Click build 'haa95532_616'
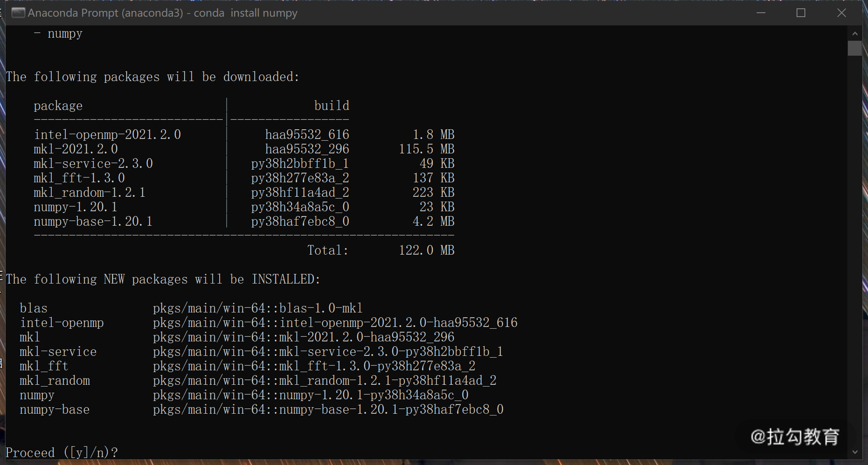The image size is (868, 465). pyautogui.click(x=307, y=135)
